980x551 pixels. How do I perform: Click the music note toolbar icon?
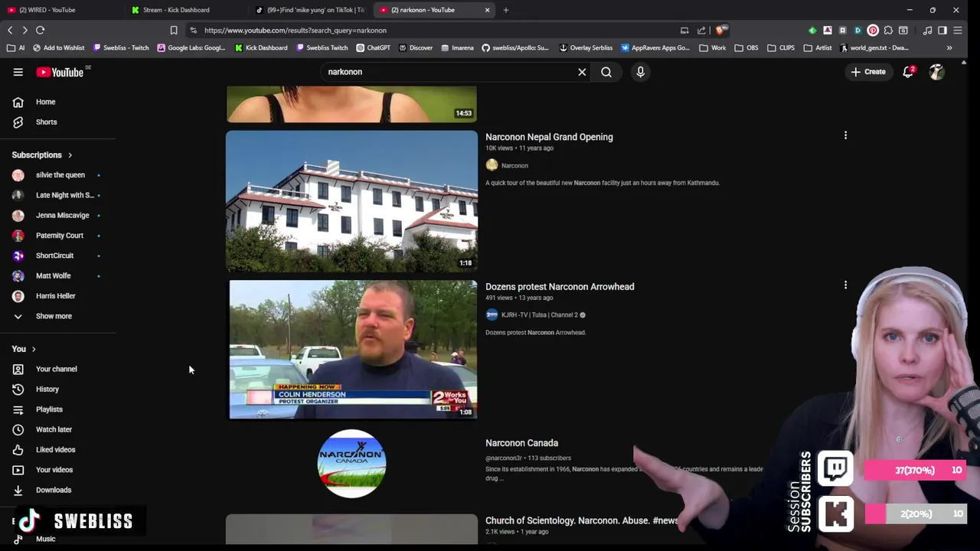tap(927, 31)
